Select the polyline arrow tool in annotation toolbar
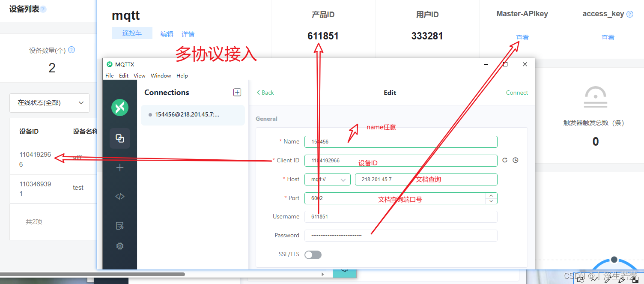 [594, 279]
